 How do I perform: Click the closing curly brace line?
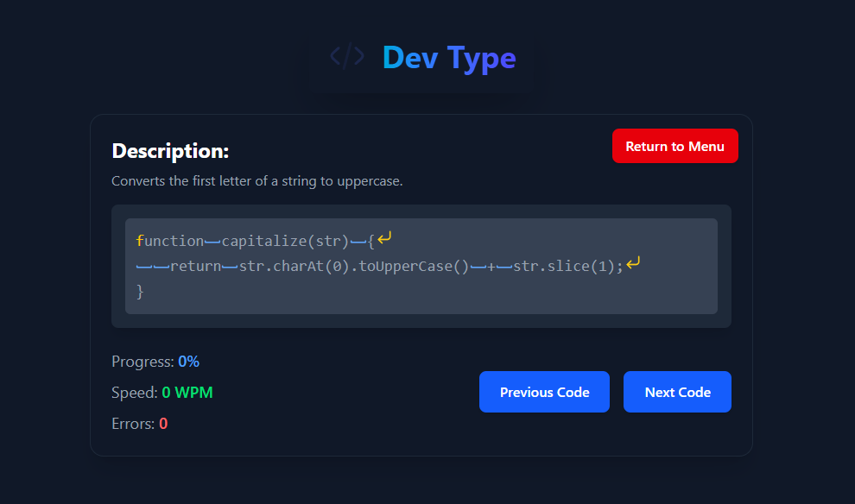coord(140,292)
